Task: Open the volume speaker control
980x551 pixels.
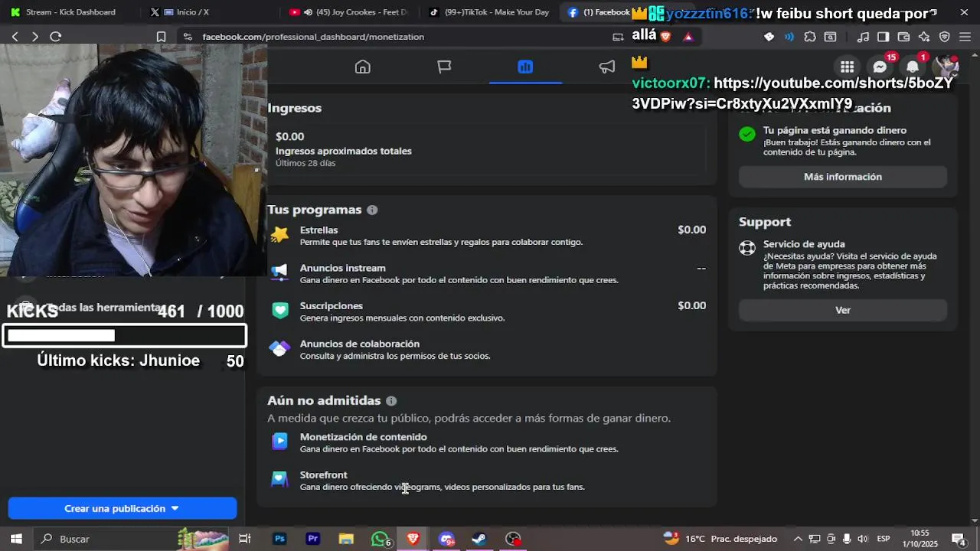Action: pyautogui.click(x=863, y=539)
